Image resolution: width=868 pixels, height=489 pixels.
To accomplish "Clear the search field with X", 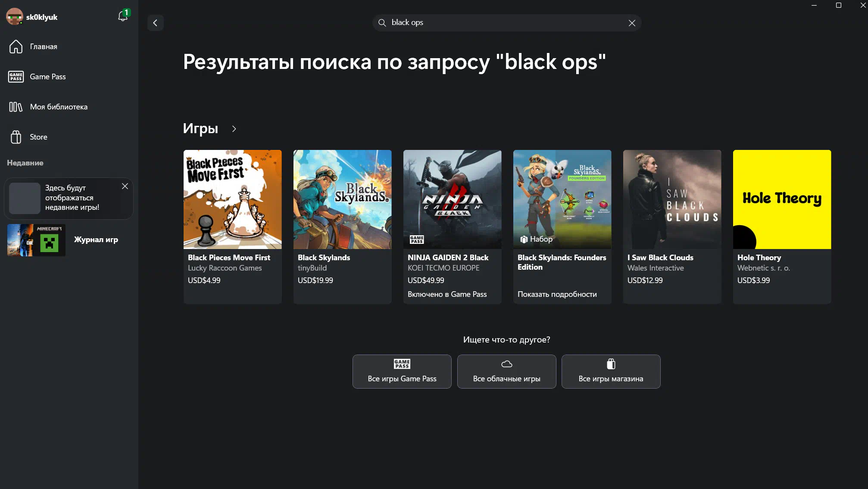I will [x=632, y=23].
